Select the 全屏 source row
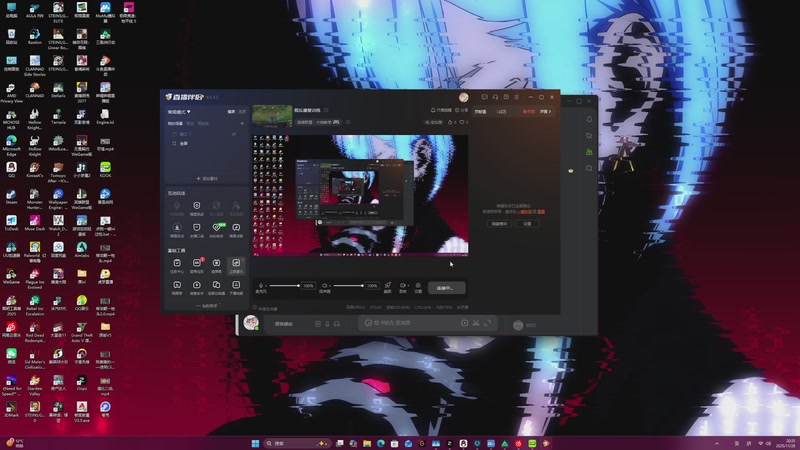 pos(206,143)
